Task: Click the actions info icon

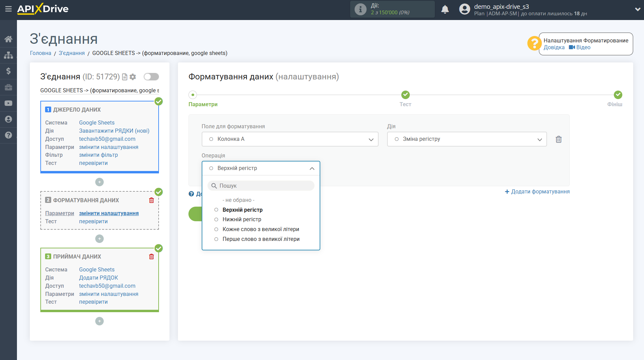Action: tap(360, 9)
